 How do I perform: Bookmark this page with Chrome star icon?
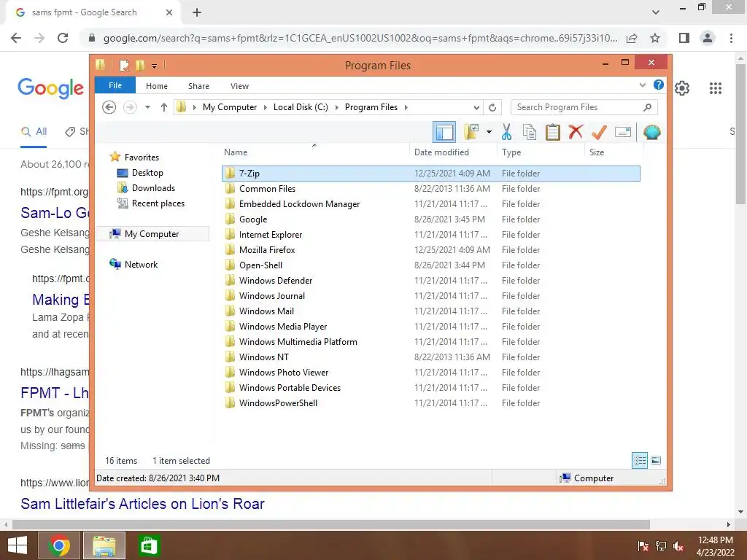coord(655,38)
